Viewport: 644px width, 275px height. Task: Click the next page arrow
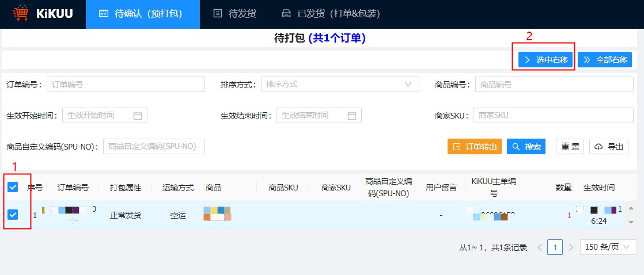[570, 247]
